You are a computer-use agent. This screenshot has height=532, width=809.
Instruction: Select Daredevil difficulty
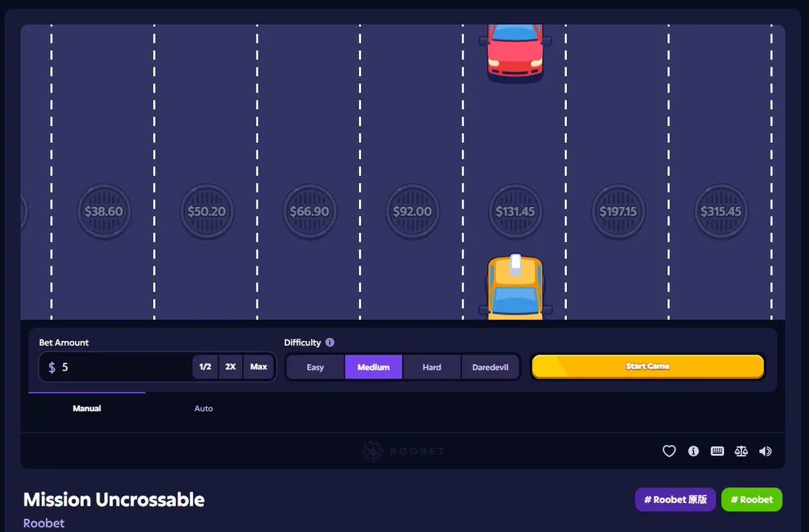[490, 367]
